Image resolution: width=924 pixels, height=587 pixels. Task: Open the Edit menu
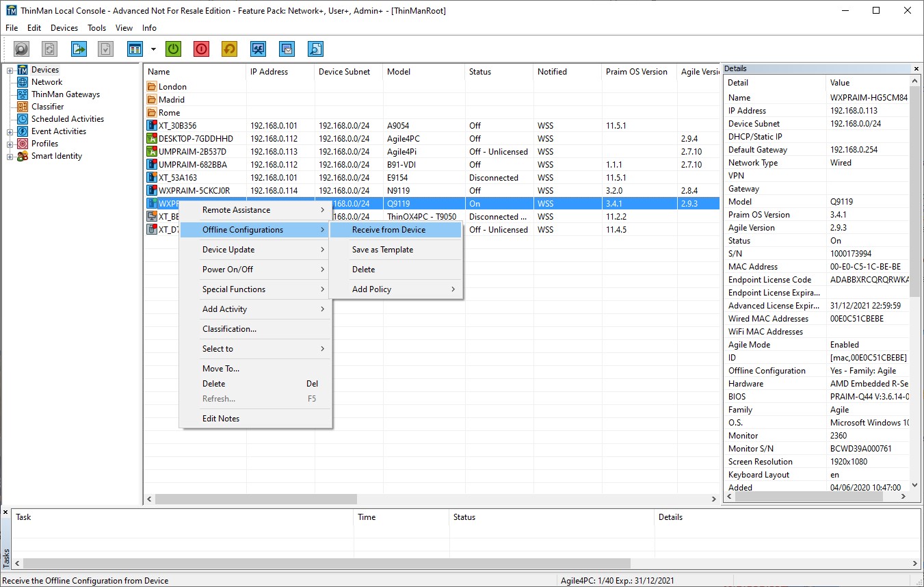coord(34,28)
